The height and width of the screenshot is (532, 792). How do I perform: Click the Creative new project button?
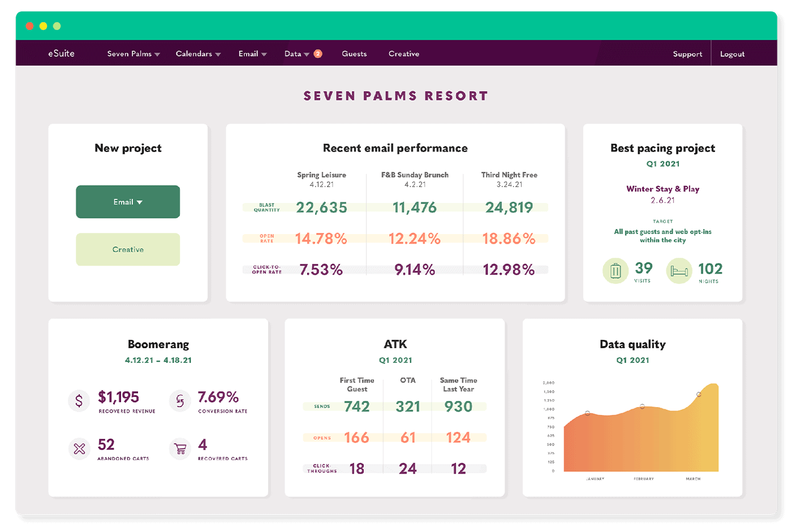(128, 249)
